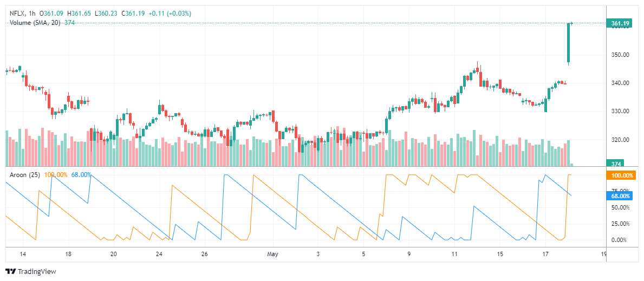This screenshot has width=644, height=281.
Task: Click the 0.00% Aroon scale label
Action: coord(620,240)
